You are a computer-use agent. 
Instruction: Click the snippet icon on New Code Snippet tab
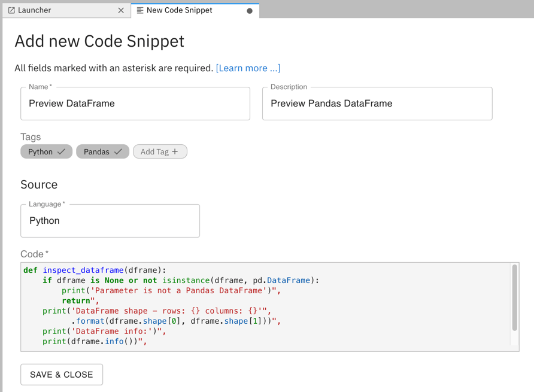click(x=140, y=10)
